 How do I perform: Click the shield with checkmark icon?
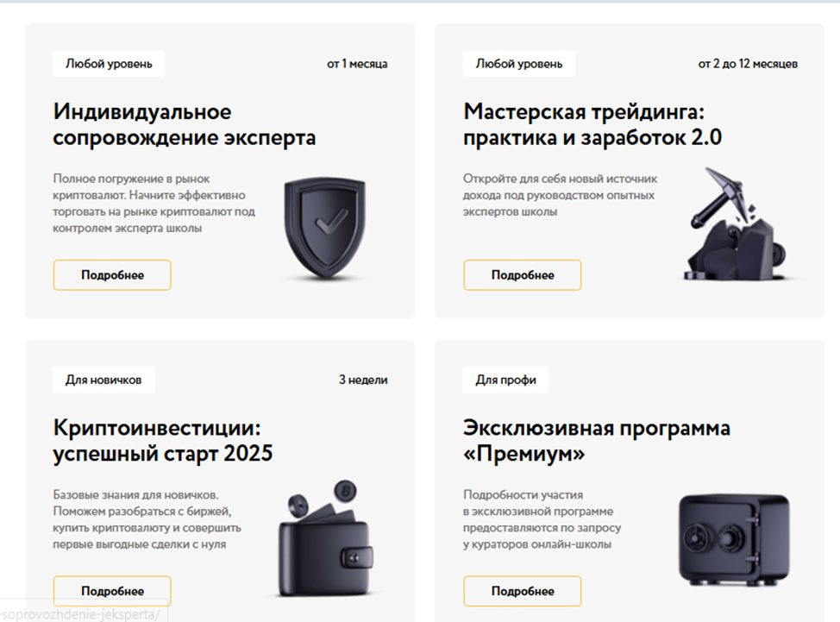coord(324,229)
